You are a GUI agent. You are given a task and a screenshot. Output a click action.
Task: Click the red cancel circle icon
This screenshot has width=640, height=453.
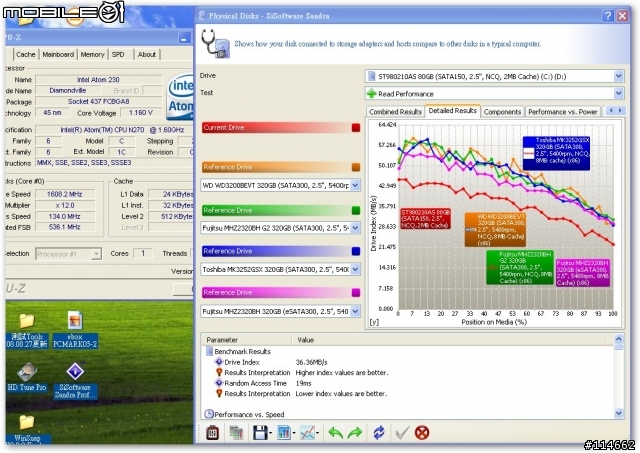coord(422,433)
